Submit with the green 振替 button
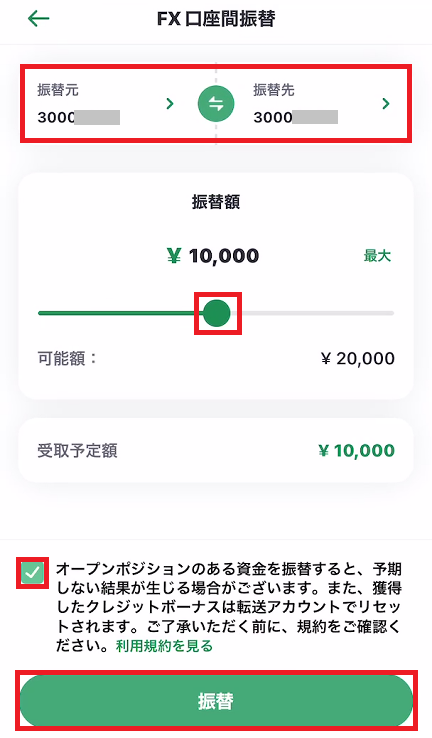Screen dimensions: 432x738 tap(216, 701)
